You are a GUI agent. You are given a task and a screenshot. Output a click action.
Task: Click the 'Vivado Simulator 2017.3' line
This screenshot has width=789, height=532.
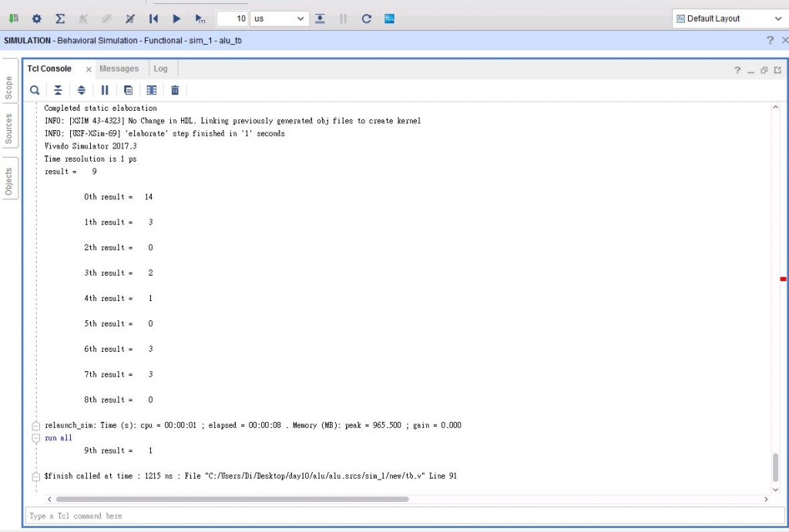[91, 146]
